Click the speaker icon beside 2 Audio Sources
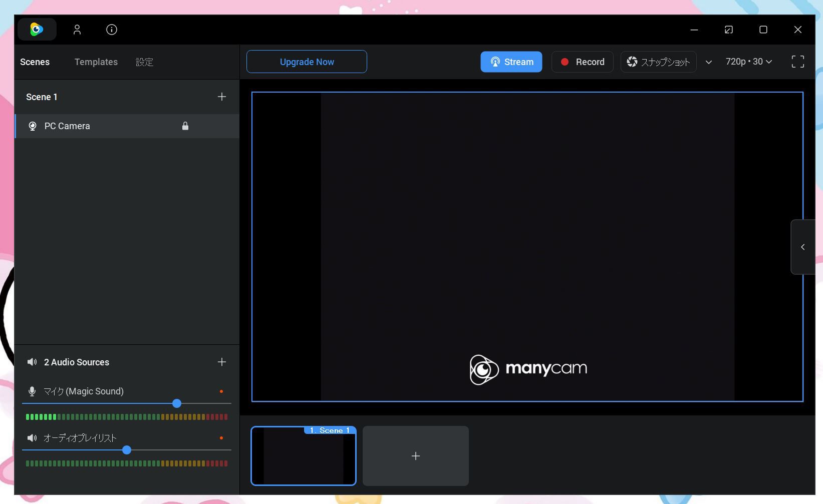 point(32,362)
